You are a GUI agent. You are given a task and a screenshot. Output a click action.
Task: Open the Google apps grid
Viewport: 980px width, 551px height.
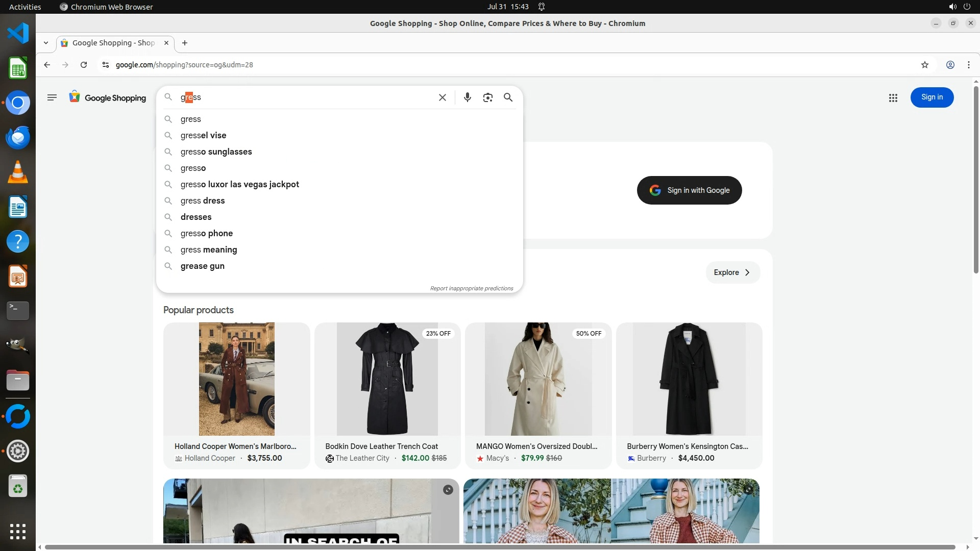(893, 98)
